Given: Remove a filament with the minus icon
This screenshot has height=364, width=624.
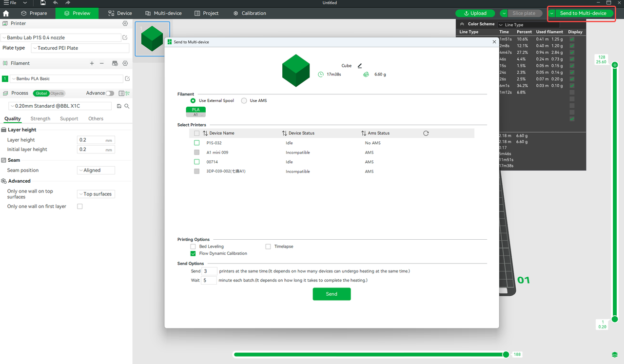Looking at the screenshot, I should tap(101, 63).
